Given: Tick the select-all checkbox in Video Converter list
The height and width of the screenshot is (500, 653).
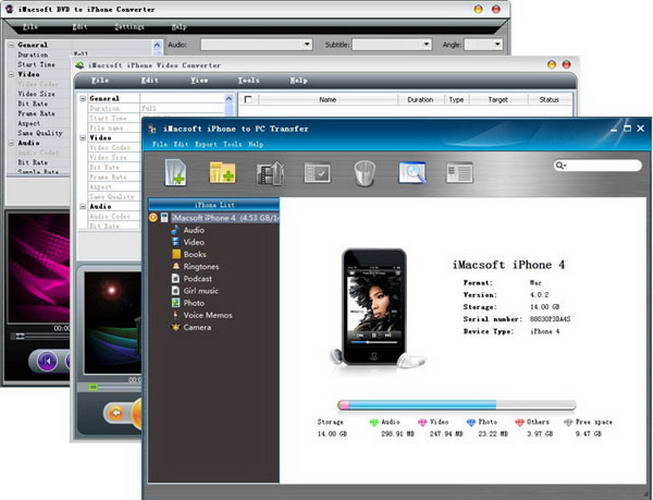Looking at the screenshot, I should [x=248, y=100].
